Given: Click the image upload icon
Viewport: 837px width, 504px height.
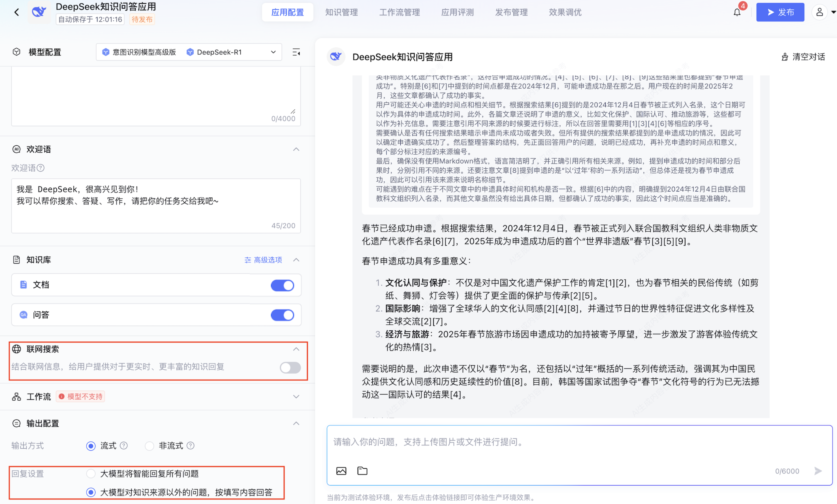Looking at the screenshot, I should 341,471.
